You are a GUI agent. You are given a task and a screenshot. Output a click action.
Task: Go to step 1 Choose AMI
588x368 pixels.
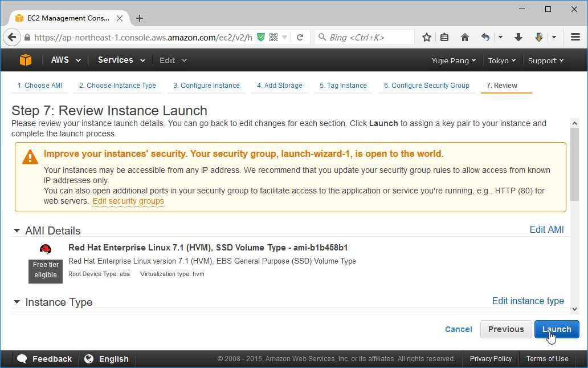tap(40, 86)
